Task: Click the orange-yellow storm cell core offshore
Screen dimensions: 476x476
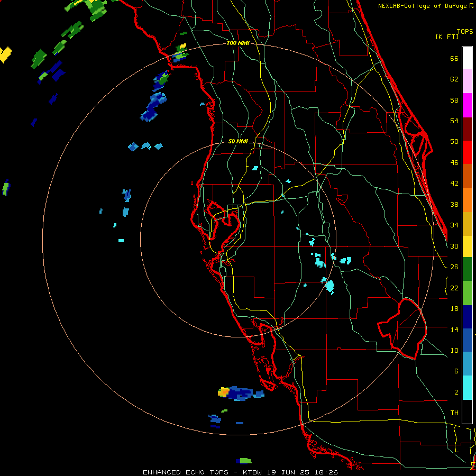Action: (x=223, y=392)
